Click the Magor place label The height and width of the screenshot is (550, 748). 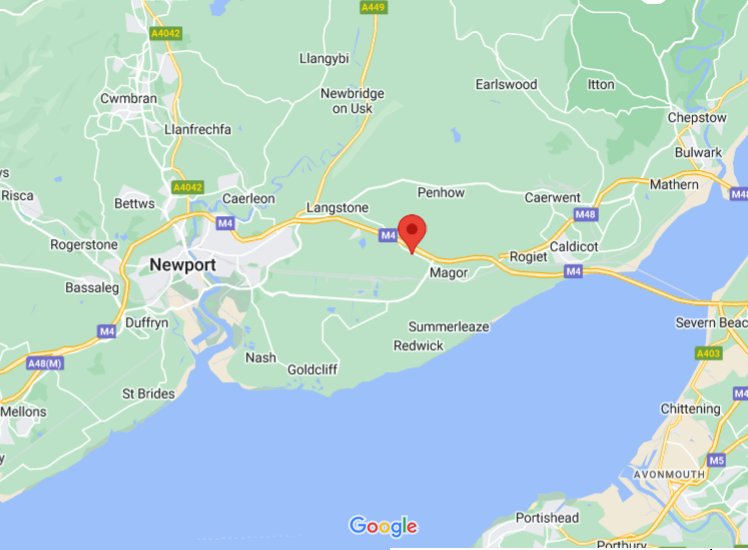[449, 273]
